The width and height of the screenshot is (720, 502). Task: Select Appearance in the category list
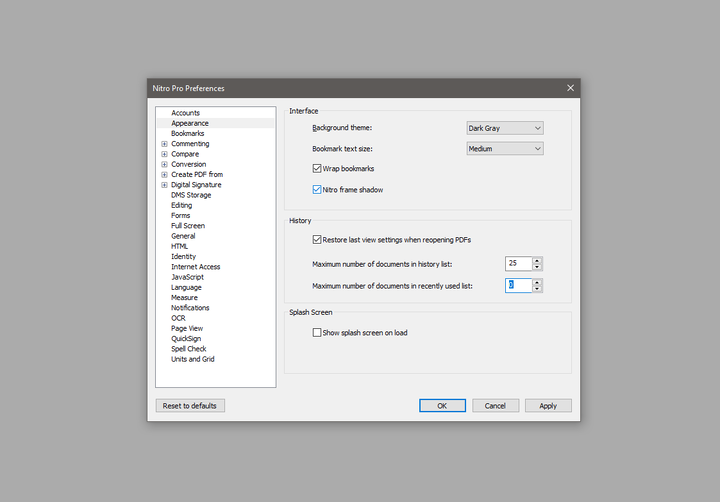pos(190,123)
